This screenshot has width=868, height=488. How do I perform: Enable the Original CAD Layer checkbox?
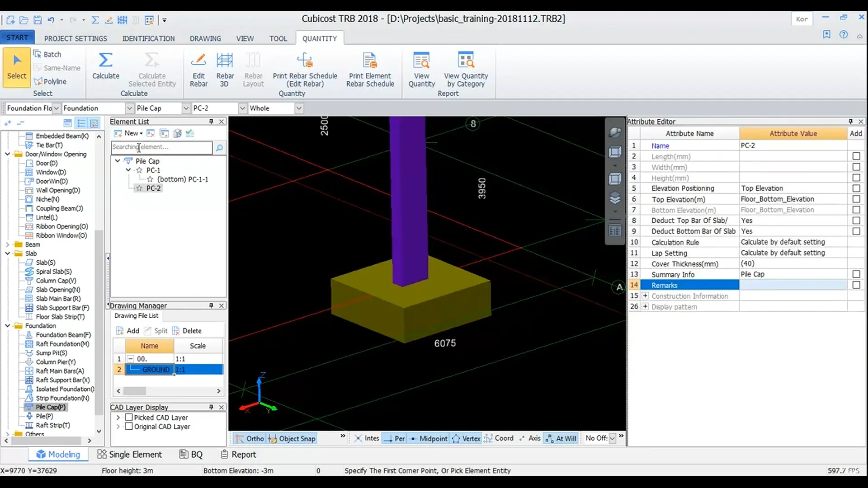[x=129, y=427]
